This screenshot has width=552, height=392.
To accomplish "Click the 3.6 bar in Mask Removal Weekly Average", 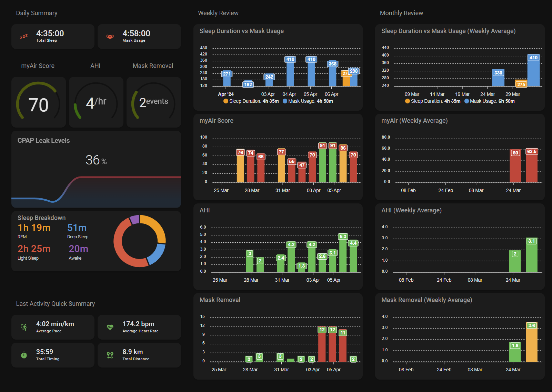I will pos(532,342).
